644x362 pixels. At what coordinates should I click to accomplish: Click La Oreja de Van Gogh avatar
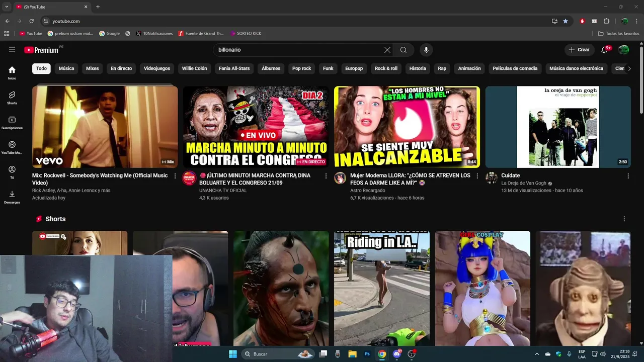pos(491,178)
